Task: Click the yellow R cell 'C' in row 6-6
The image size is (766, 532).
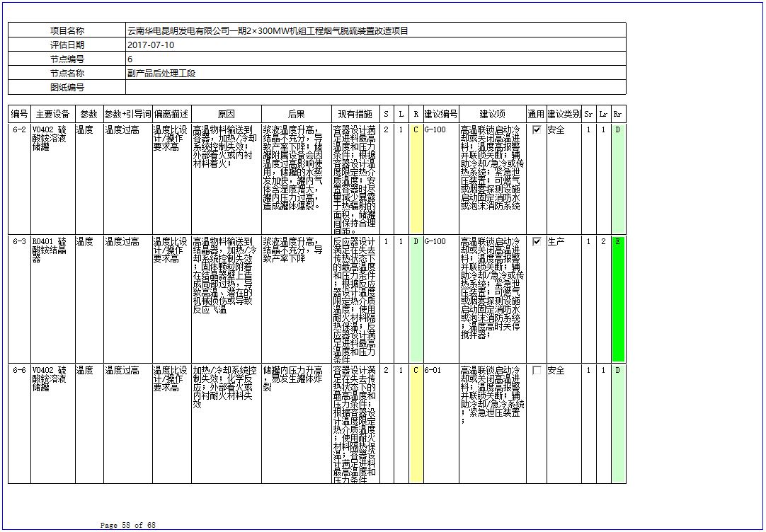Action: pos(416,424)
